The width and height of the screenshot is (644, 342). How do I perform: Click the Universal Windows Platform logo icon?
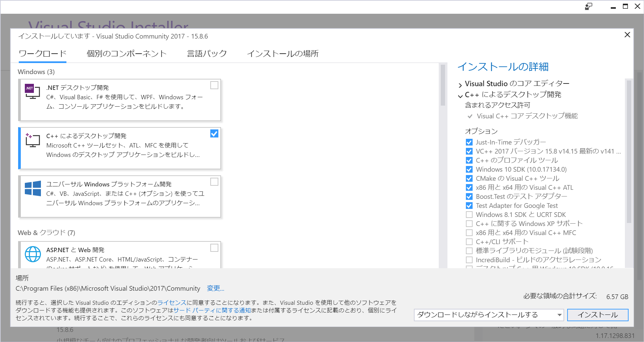point(33,188)
